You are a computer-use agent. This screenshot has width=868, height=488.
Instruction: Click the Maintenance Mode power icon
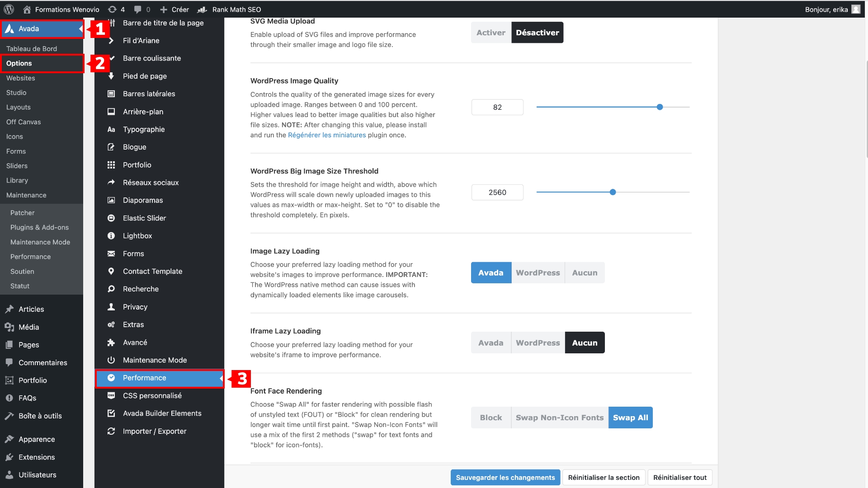(111, 360)
